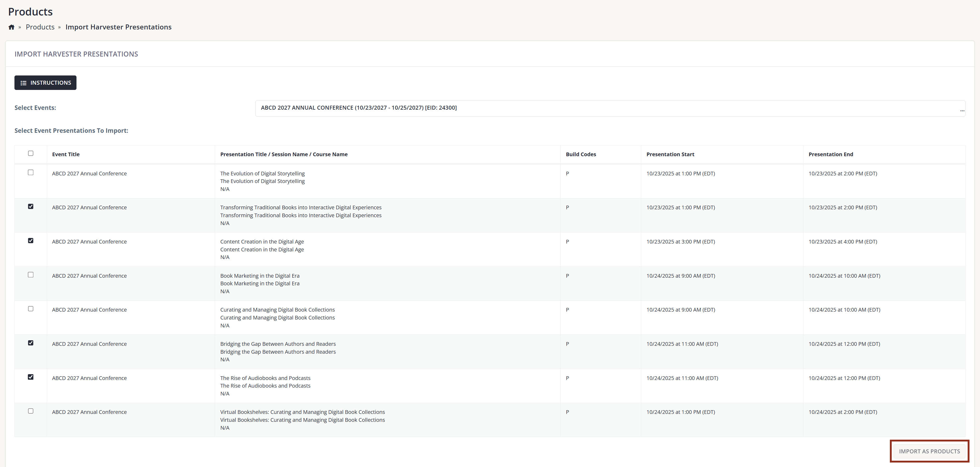The width and height of the screenshot is (980, 467).
Task: Uncheck Transforming Traditional Books into Interactive Digital Experiences
Action: (x=30, y=206)
